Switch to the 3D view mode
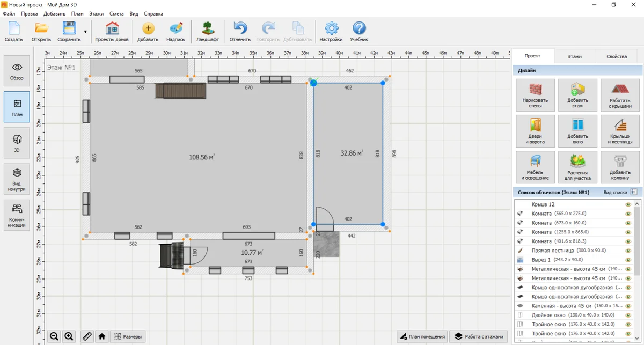 [17, 142]
